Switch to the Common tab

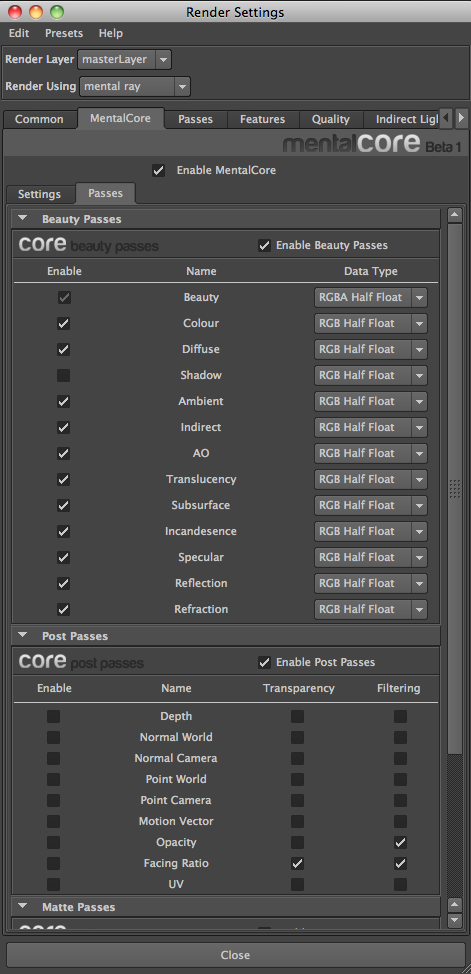(39, 119)
